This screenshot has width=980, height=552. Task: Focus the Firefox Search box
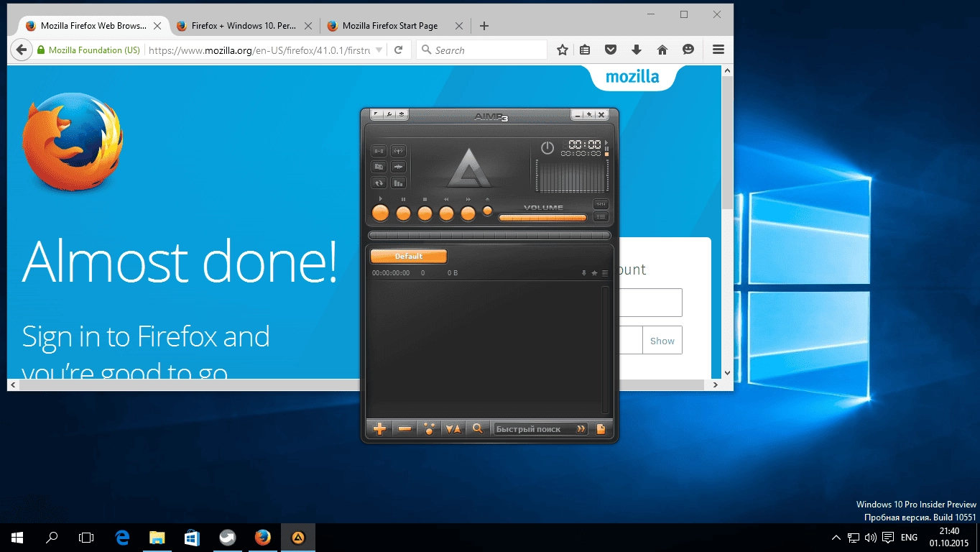point(481,50)
